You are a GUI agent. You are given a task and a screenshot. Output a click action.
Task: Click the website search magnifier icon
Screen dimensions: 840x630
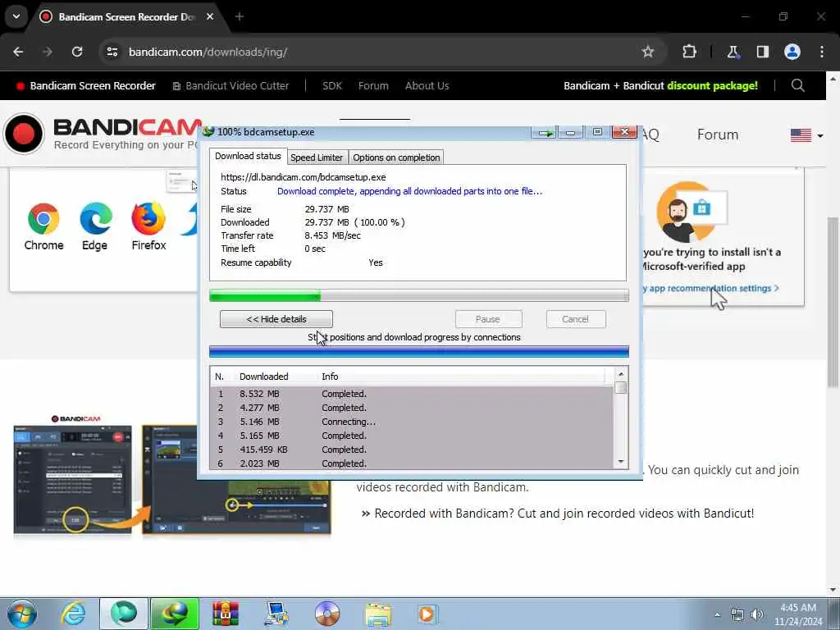click(797, 85)
